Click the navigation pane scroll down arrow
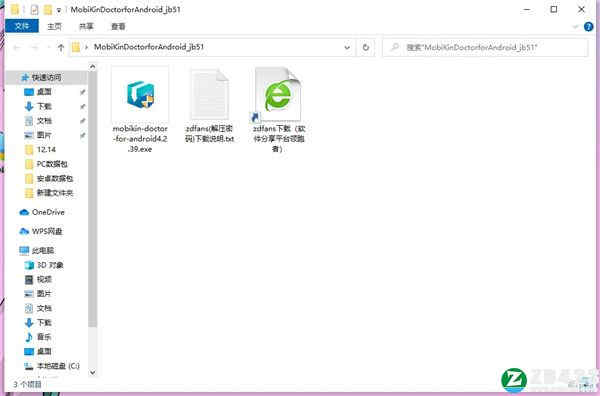 click(x=92, y=372)
